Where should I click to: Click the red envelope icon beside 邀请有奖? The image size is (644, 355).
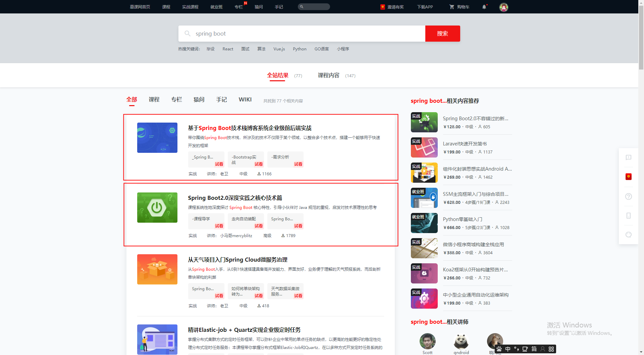pyautogui.click(x=382, y=7)
